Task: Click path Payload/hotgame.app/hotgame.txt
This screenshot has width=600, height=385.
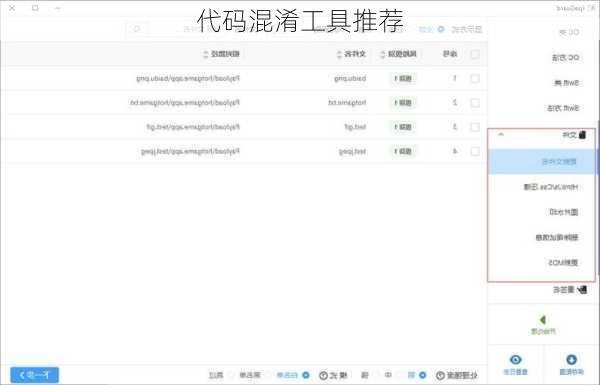Action: tap(185, 103)
